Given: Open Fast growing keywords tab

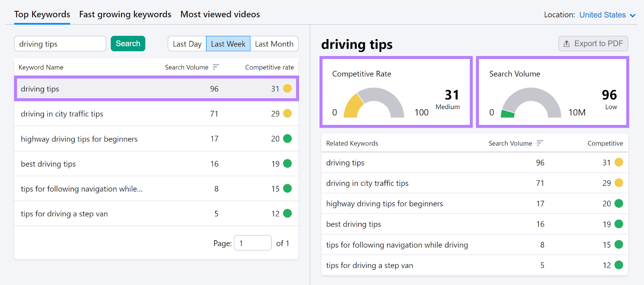Looking at the screenshot, I should [125, 14].
